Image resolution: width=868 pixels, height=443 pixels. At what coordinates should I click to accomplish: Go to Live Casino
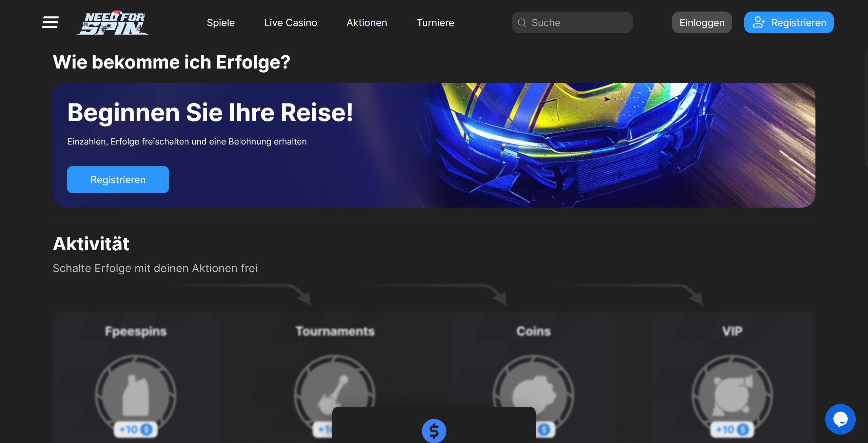[x=291, y=23]
